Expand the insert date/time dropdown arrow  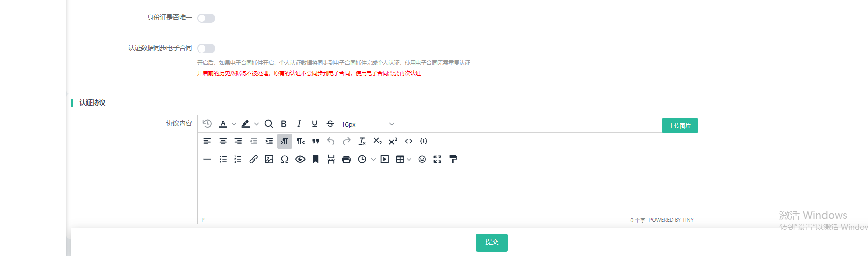[373, 160]
